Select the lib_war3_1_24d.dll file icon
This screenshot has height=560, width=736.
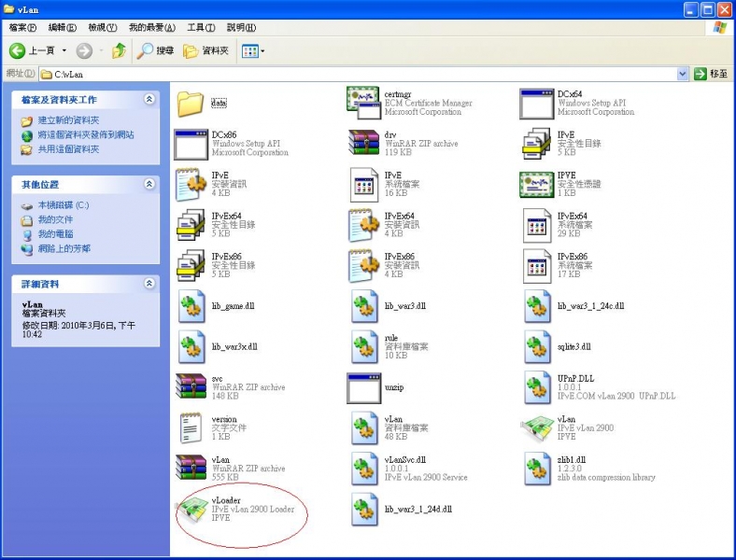(364, 510)
